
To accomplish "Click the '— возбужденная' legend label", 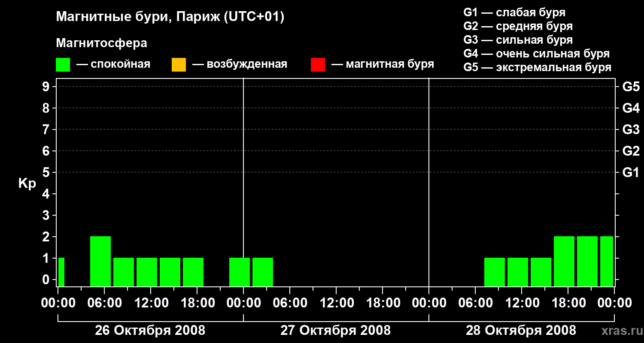I will (x=240, y=65).
